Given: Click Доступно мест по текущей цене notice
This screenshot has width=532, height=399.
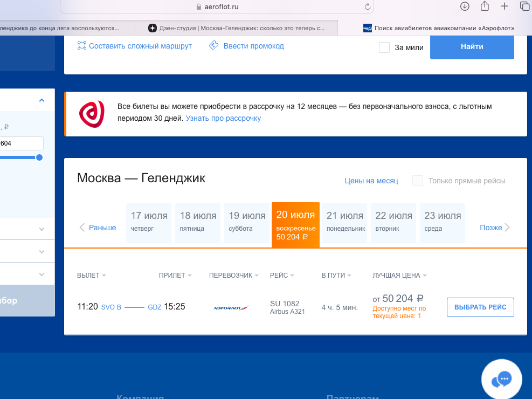Looking at the screenshot, I should coord(399,312).
